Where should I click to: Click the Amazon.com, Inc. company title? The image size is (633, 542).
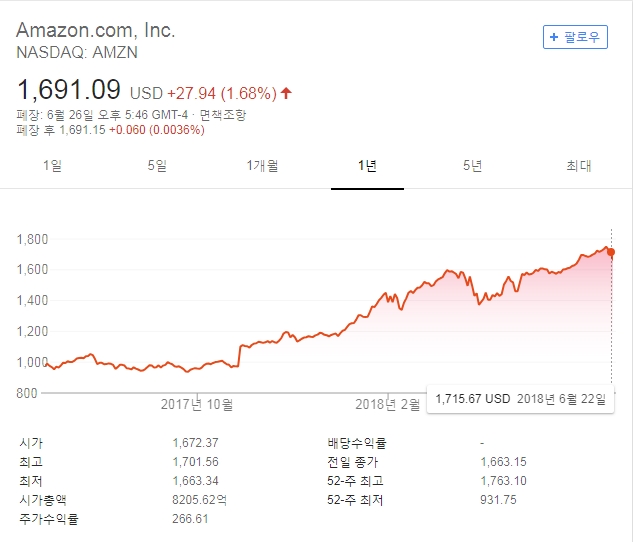point(95,30)
